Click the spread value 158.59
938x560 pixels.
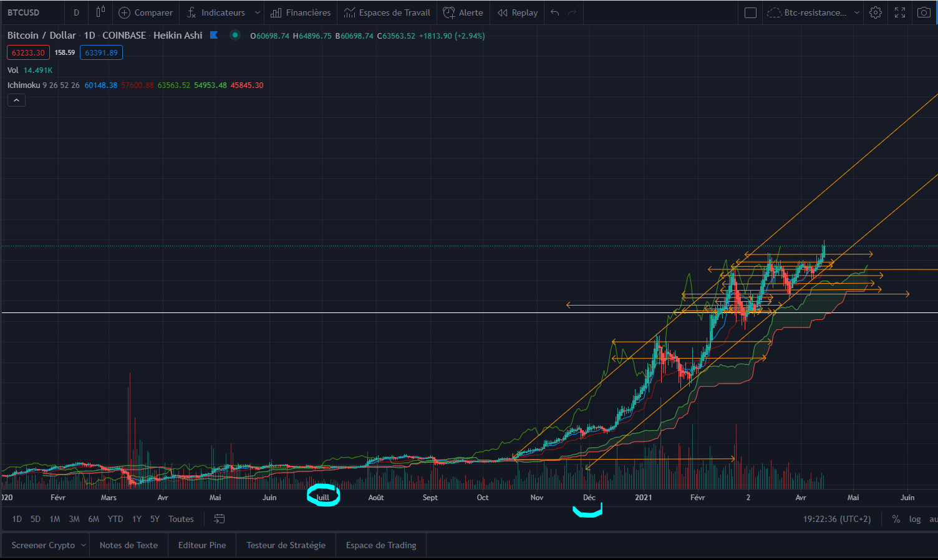[65, 52]
